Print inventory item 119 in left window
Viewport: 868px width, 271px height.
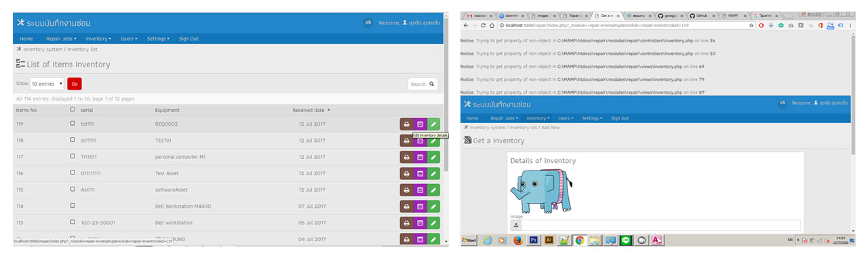[x=406, y=124]
